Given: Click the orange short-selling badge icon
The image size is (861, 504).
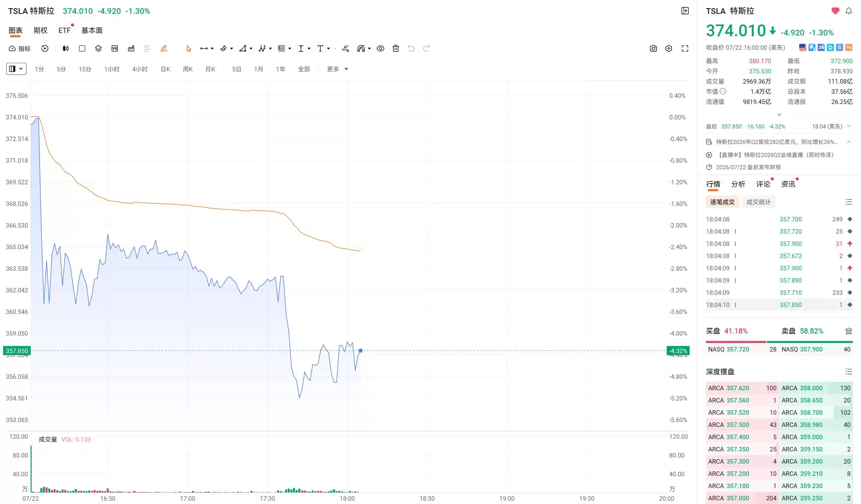Looking at the screenshot, I should [849, 47].
